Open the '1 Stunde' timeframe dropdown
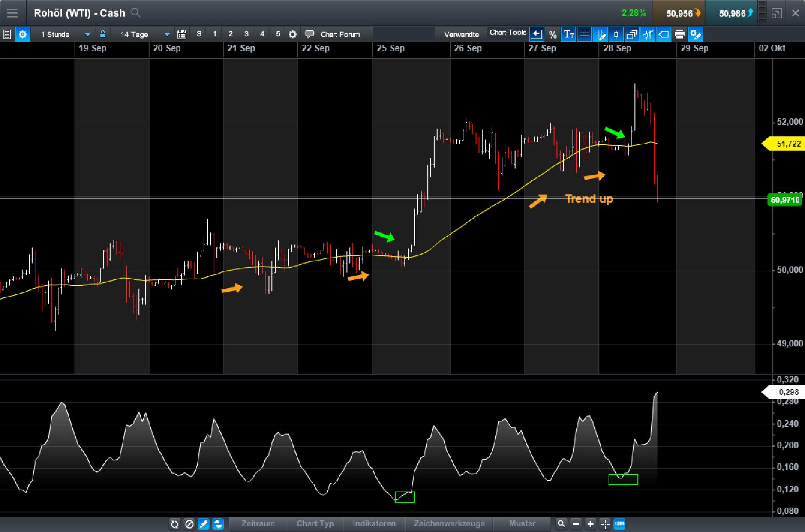805x532 pixels. (64, 34)
